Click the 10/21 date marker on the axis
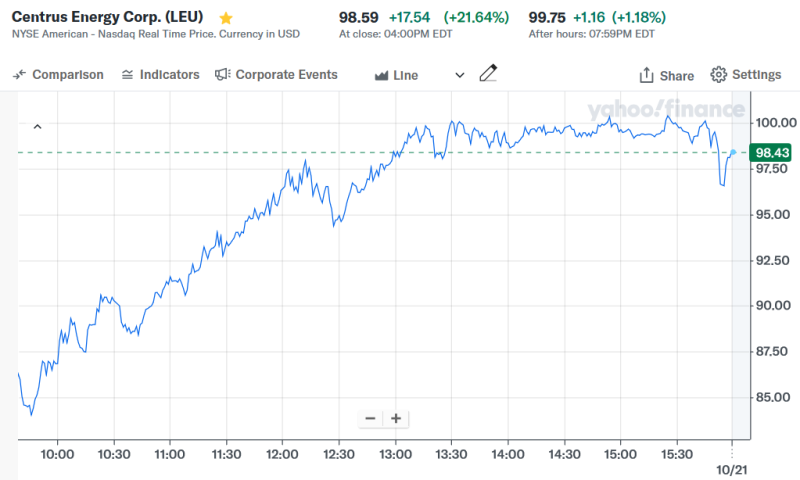Viewport: 800px width, 480px height. point(733,469)
